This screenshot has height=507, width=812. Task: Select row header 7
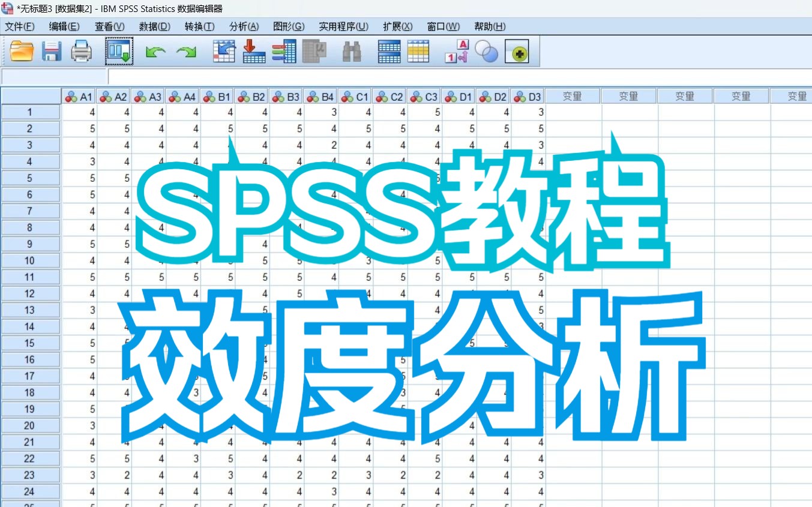(31, 211)
